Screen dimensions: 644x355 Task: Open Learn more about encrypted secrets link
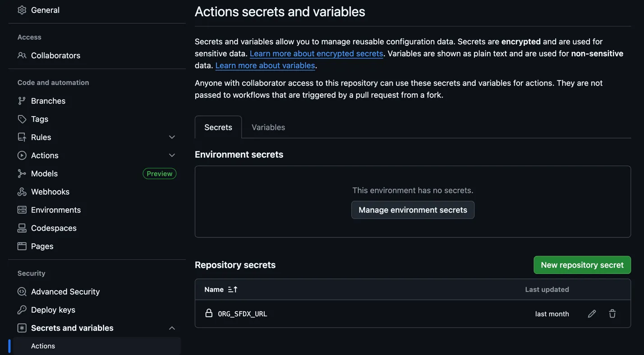[x=316, y=54]
